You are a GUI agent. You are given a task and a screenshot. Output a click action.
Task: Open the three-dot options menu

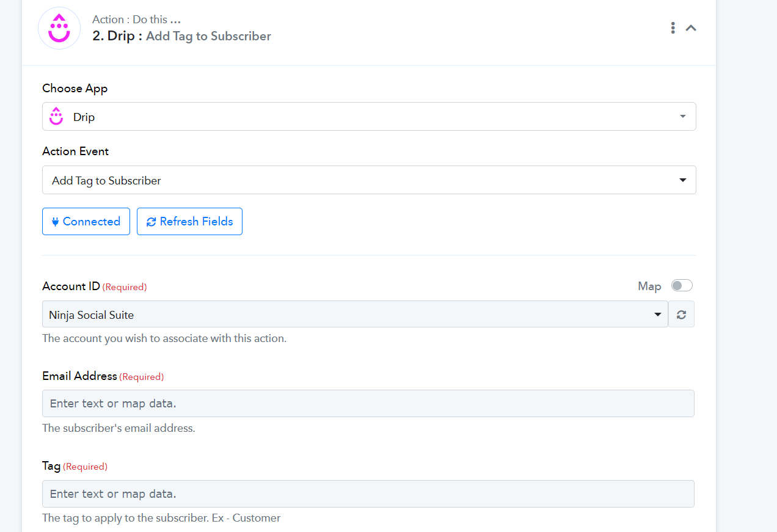tap(673, 27)
